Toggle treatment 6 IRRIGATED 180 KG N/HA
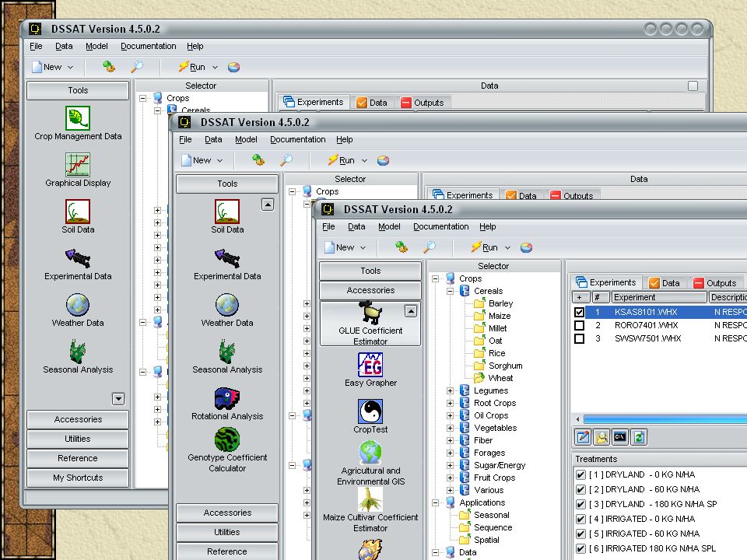This screenshot has width=747, height=560. pos(580,548)
